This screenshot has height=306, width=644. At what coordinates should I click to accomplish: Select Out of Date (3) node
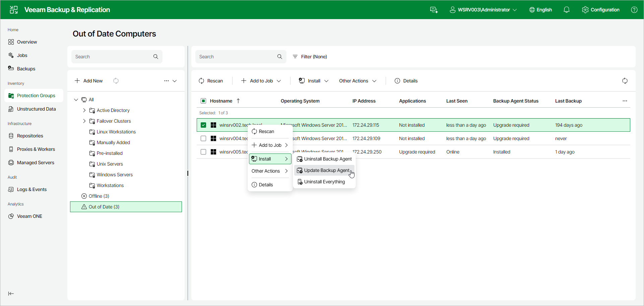(x=126, y=207)
